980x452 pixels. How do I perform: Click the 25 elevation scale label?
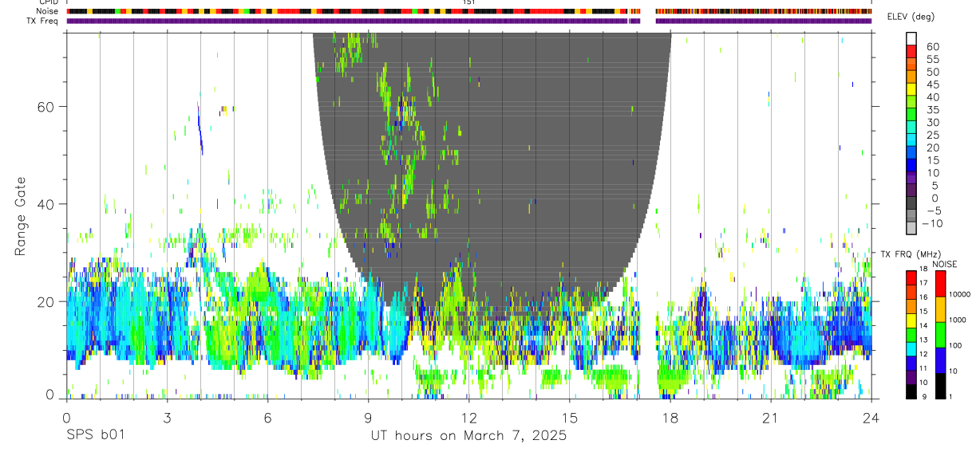coord(932,135)
